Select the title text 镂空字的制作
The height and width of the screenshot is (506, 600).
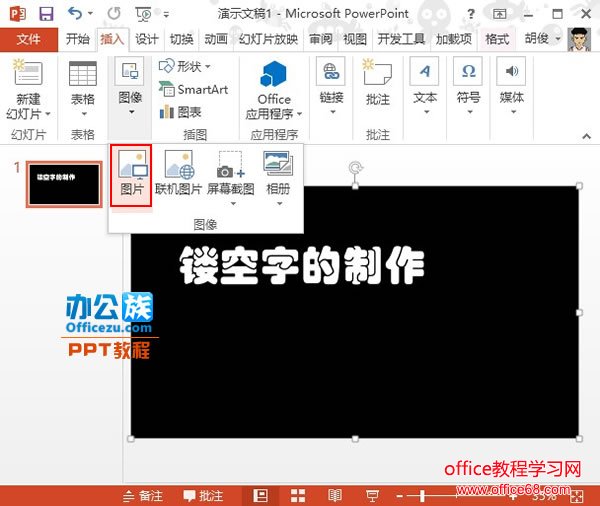tap(302, 265)
